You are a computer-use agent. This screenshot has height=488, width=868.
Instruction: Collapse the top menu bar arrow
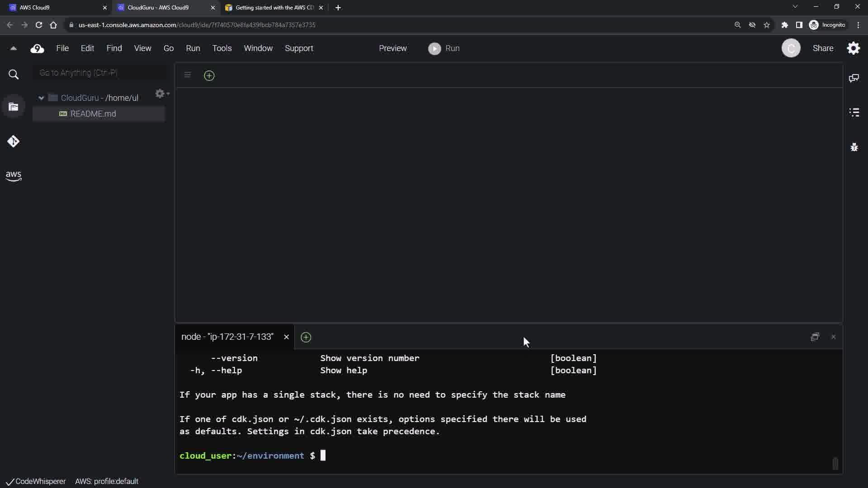[13, 48]
